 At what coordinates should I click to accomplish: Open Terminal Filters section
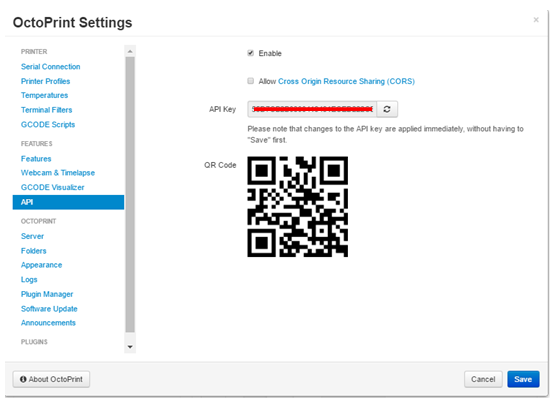click(46, 110)
